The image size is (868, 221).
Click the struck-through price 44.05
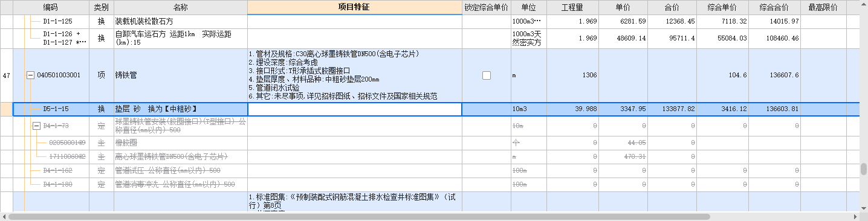(x=636, y=143)
